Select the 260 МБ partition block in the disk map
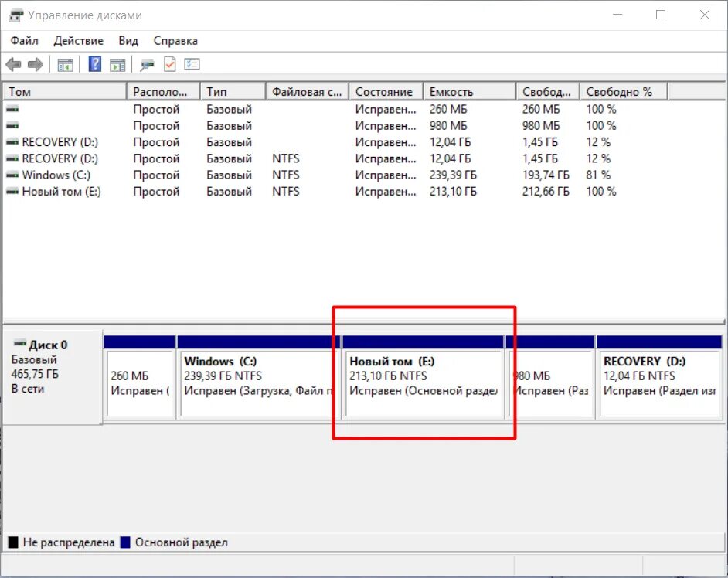This screenshot has height=578, width=728. pyautogui.click(x=140, y=377)
